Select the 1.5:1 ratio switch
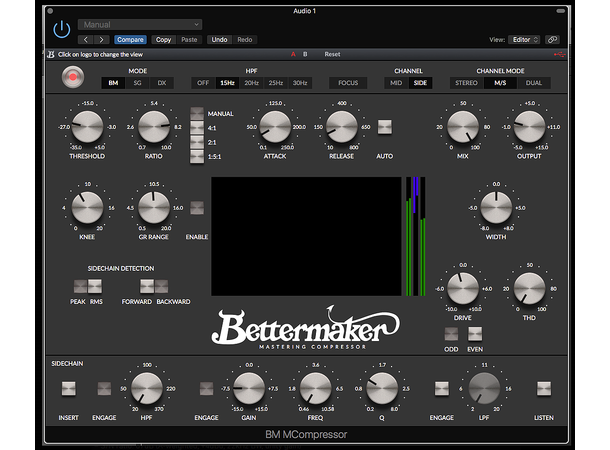Viewport: 610px width, 450px height. (x=197, y=157)
